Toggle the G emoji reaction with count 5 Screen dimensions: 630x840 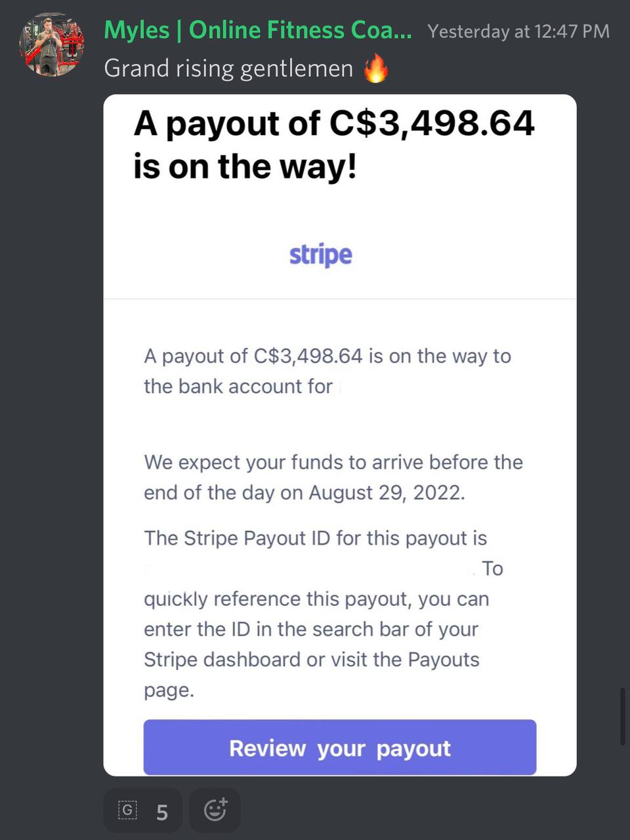click(x=143, y=810)
